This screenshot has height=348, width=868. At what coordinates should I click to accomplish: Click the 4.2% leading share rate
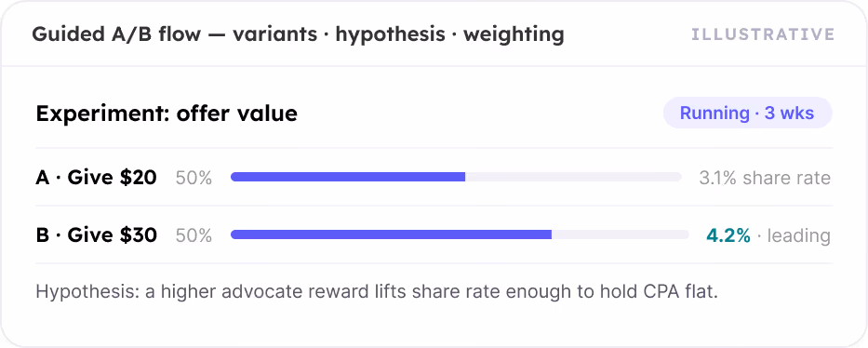(x=728, y=235)
